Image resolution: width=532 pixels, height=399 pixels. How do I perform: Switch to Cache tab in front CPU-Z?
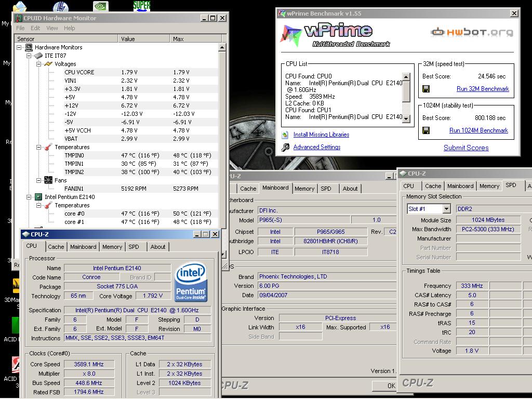point(56,247)
